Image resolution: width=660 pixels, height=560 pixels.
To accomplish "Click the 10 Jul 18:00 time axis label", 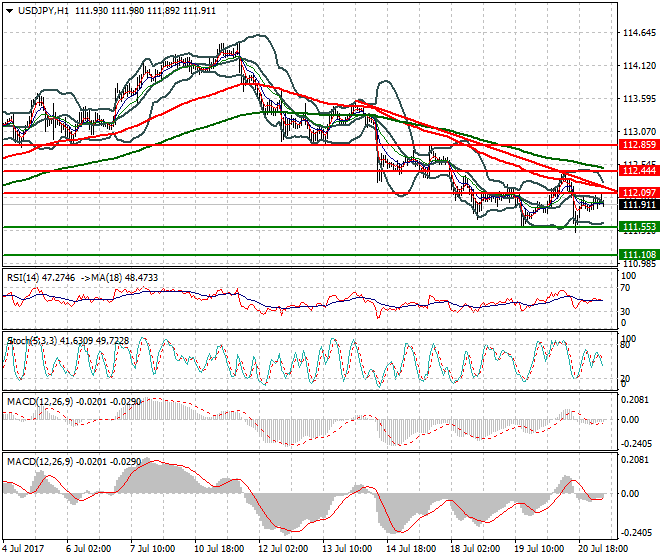I will coord(219,549).
